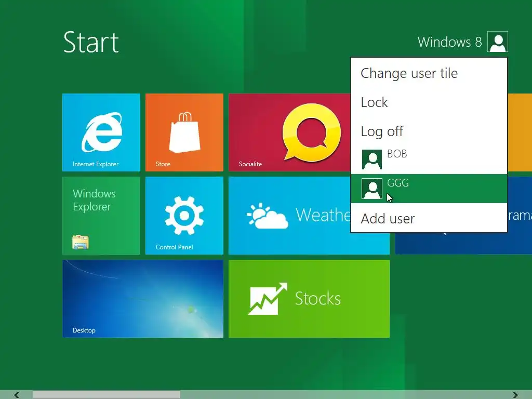Screen dimensions: 532x399
Task: Click the sun and cloud Weather icon
Action: pyautogui.click(x=268, y=216)
